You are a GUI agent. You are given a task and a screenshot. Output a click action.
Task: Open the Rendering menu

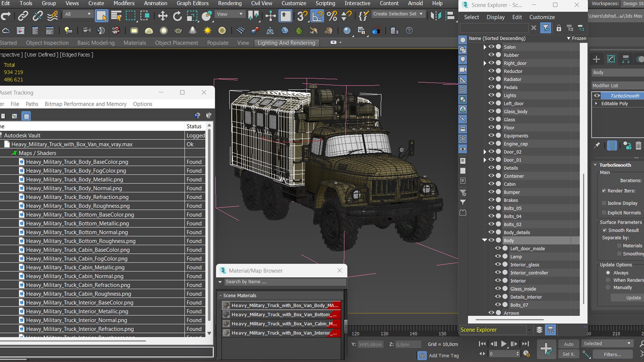[x=230, y=3]
